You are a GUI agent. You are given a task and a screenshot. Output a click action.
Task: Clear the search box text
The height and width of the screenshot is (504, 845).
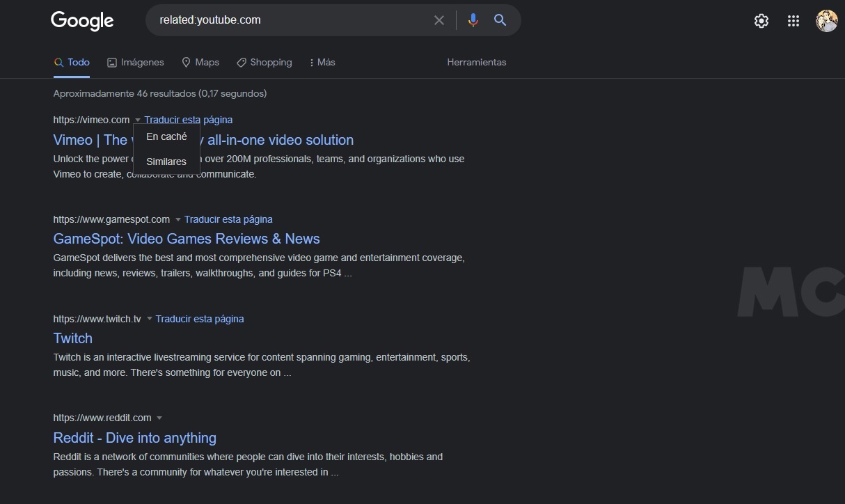[439, 20]
